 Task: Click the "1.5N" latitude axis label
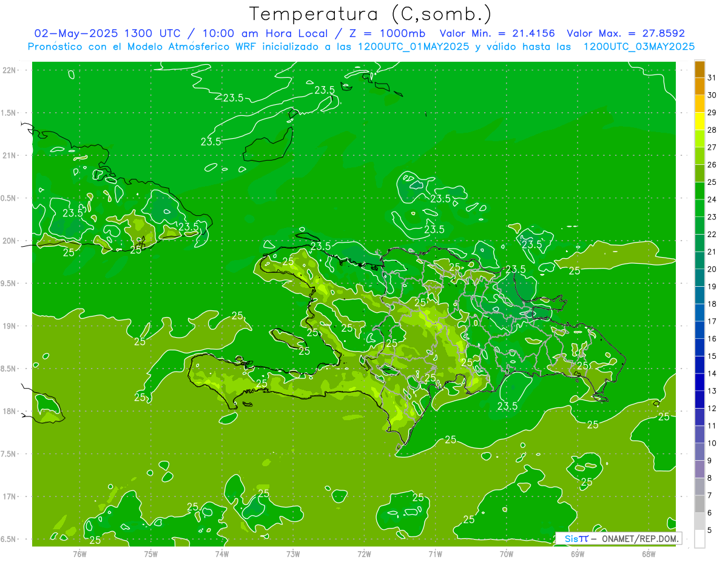pyautogui.click(x=9, y=113)
